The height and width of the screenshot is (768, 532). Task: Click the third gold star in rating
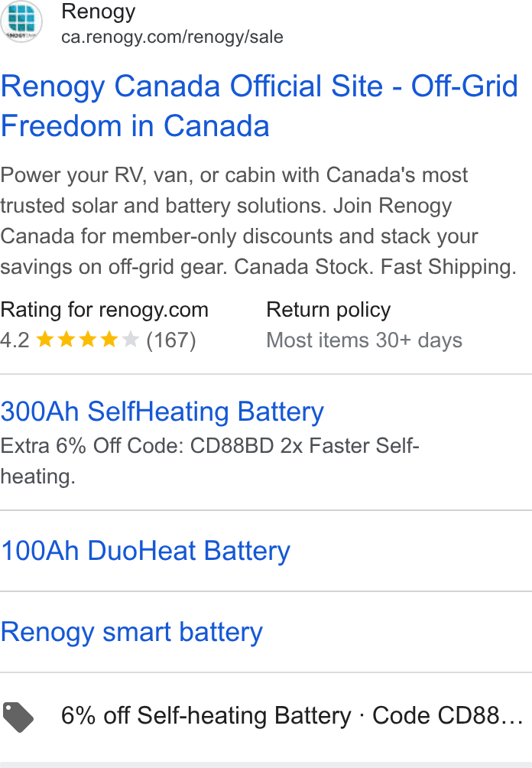[x=88, y=339]
